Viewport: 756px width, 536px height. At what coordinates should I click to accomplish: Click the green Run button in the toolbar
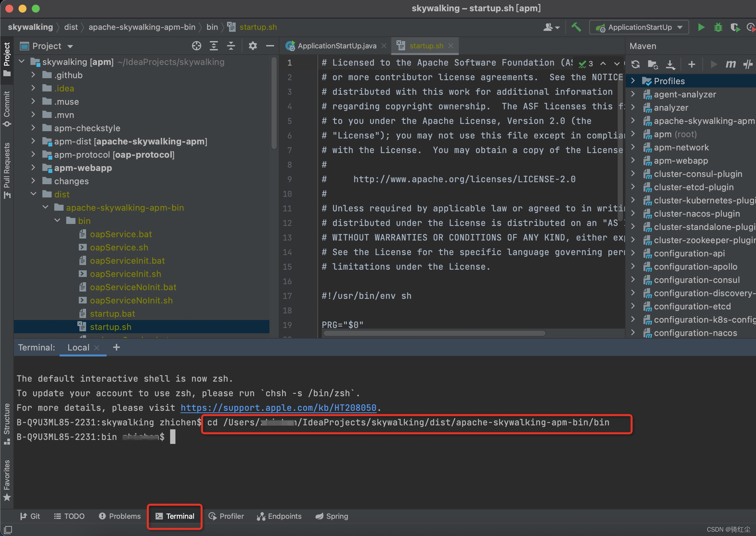pyautogui.click(x=701, y=27)
